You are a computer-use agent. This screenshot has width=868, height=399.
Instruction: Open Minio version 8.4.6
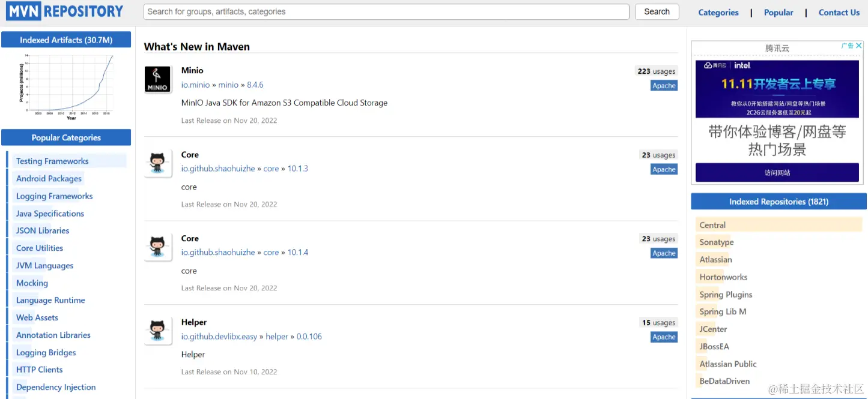[x=255, y=85]
